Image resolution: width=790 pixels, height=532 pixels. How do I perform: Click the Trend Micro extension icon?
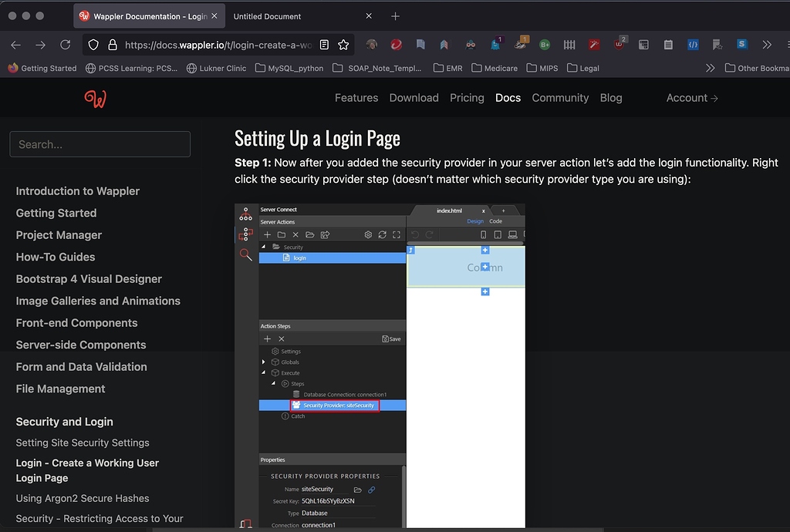pyautogui.click(x=395, y=45)
